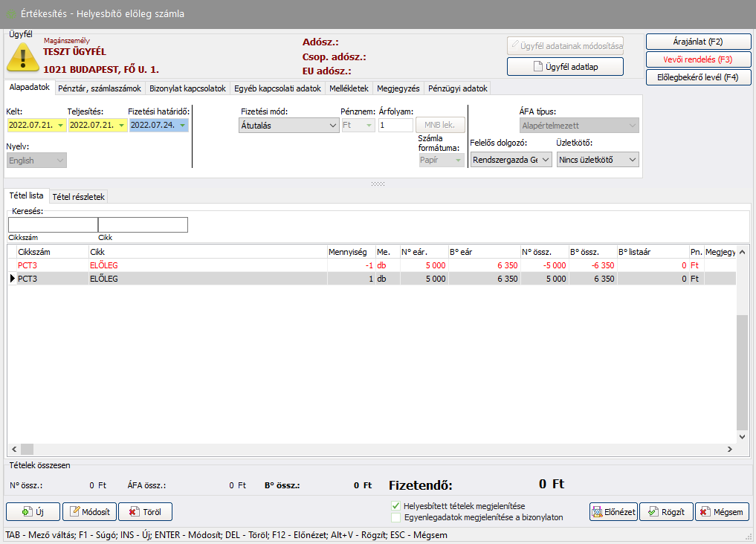Switch to the Pénztár, számlaszámok tab
Image resolution: width=756 pixels, height=544 pixels.
(x=100, y=88)
